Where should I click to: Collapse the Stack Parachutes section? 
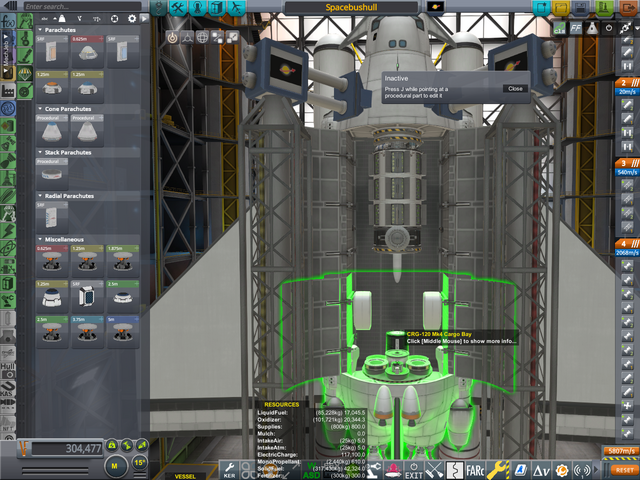tap(40, 153)
